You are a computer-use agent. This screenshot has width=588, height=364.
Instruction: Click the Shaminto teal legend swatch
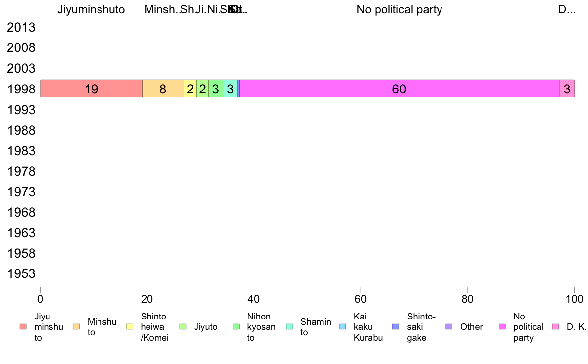click(x=290, y=327)
